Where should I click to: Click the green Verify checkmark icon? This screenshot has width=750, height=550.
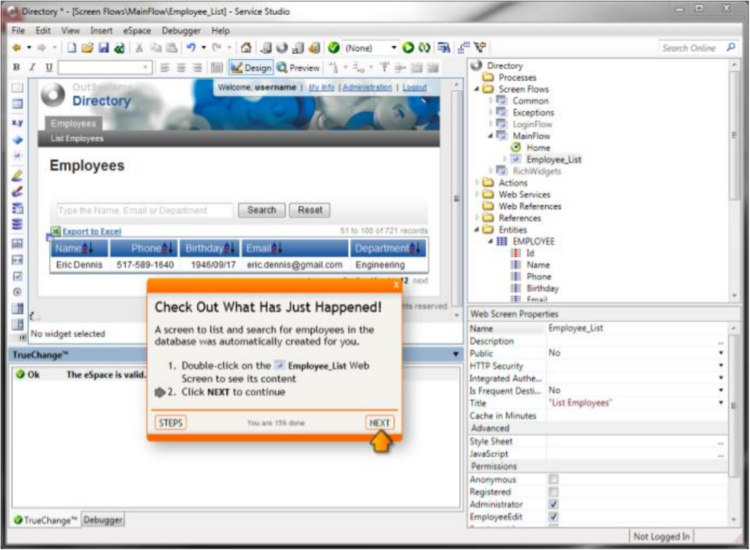point(333,48)
